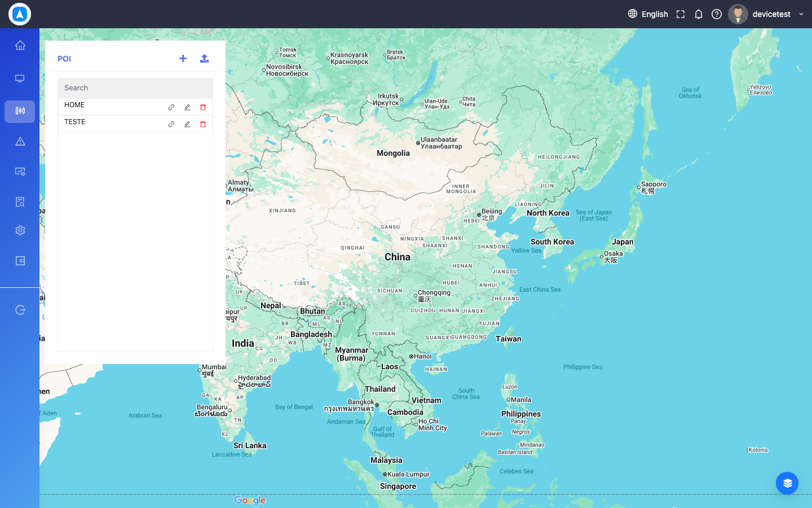Image resolution: width=812 pixels, height=508 pixels.
Task: Click the Bangladesh label
Action: coord(311,334)
